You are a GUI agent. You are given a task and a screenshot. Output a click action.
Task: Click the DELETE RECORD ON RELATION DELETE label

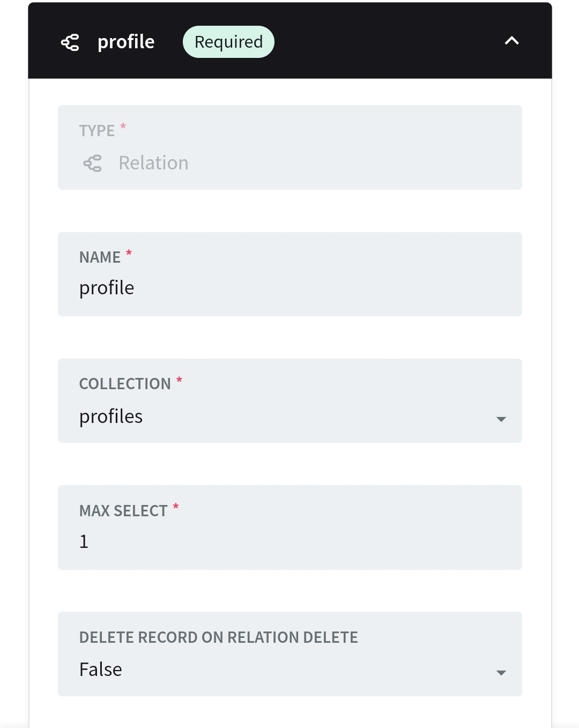[218, 637]
